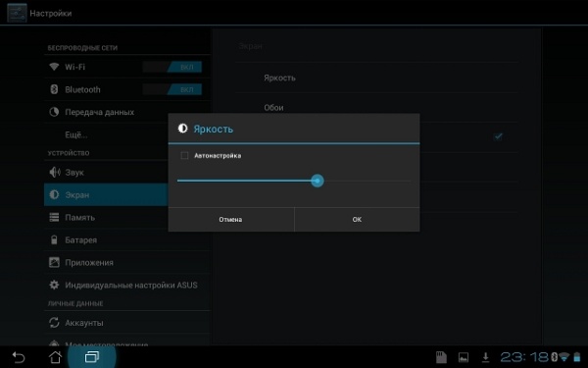588x368 pixels.
Task: Tap the Bluetooth status icon in system bar
Action: tap(555, 357)
